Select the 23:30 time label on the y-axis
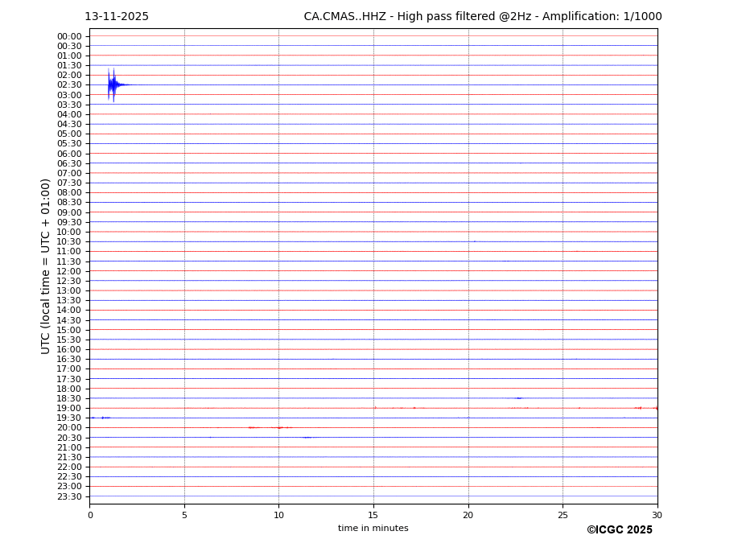The width and height of the screenshot is (746, 560). click(x=69, y=496)
